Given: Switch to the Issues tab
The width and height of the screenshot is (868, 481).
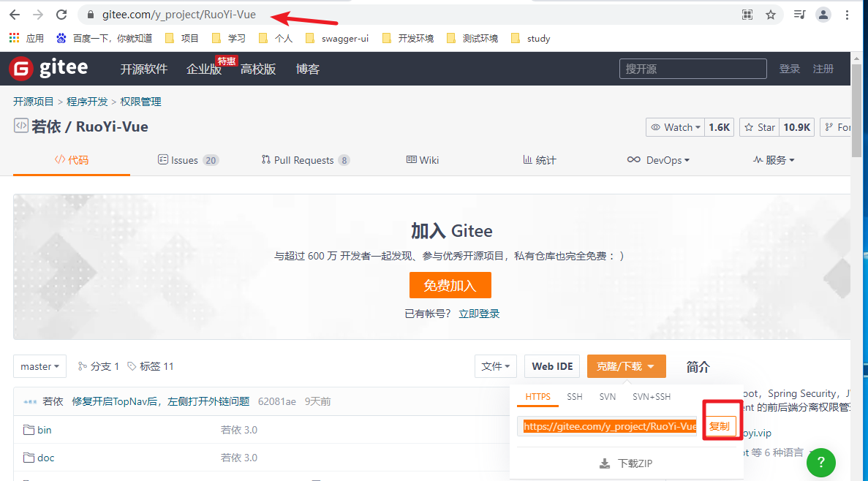Looking at the screenshot, I should [188, 160].
